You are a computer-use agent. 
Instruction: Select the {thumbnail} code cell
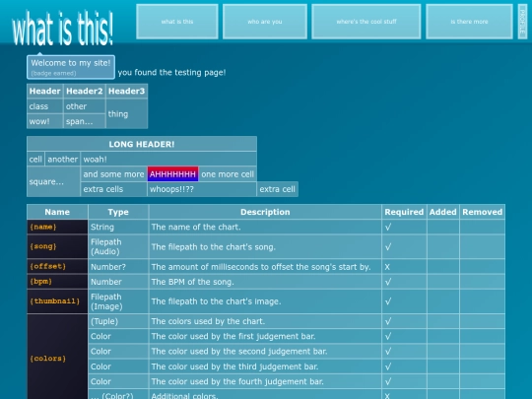[57, 301]
